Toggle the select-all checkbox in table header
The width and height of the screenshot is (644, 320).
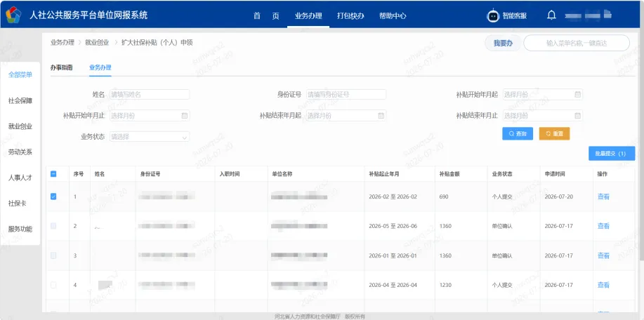(53, 174)
